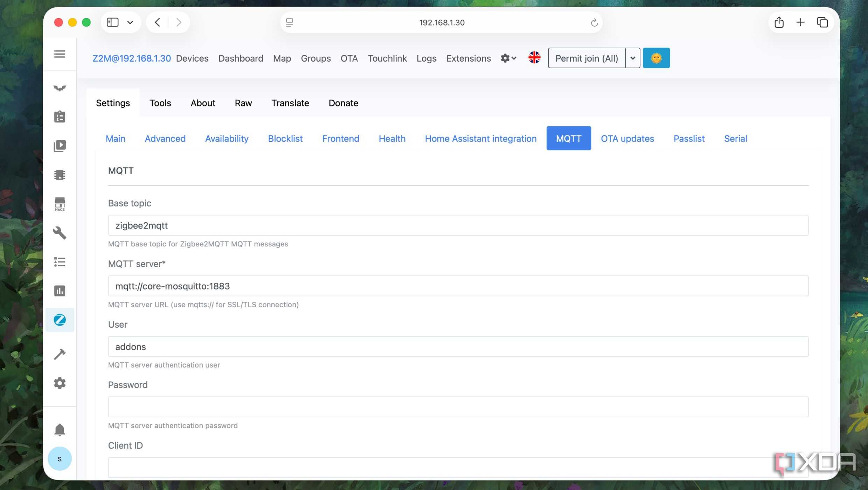Viewport: 868px width, 490px height.
Task: Select the Advanced settings sub-tab
Action: (x=165, y=138)
